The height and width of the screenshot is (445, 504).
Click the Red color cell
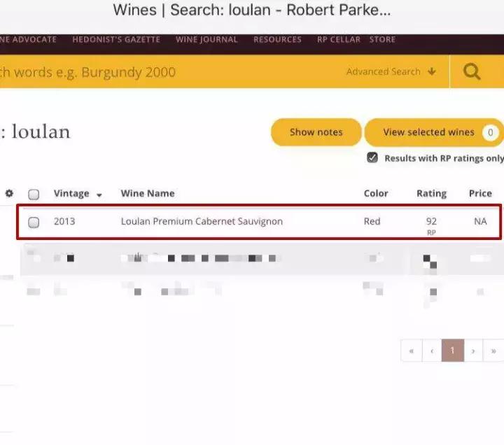(372, 221)
